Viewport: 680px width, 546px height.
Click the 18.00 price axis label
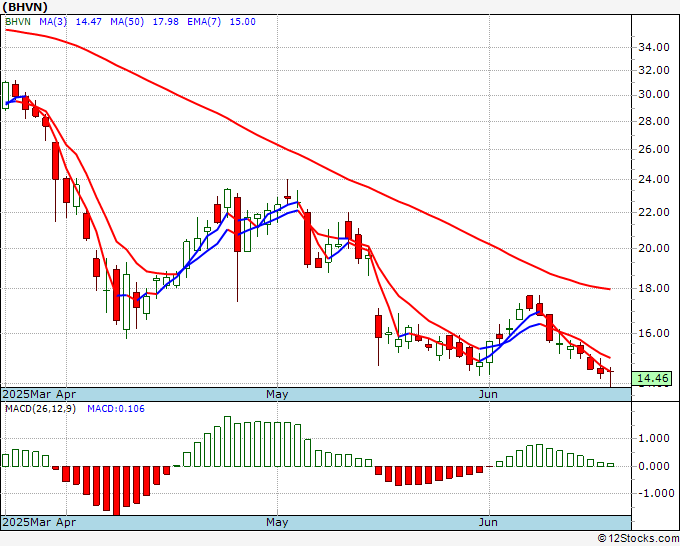[654, 288]
